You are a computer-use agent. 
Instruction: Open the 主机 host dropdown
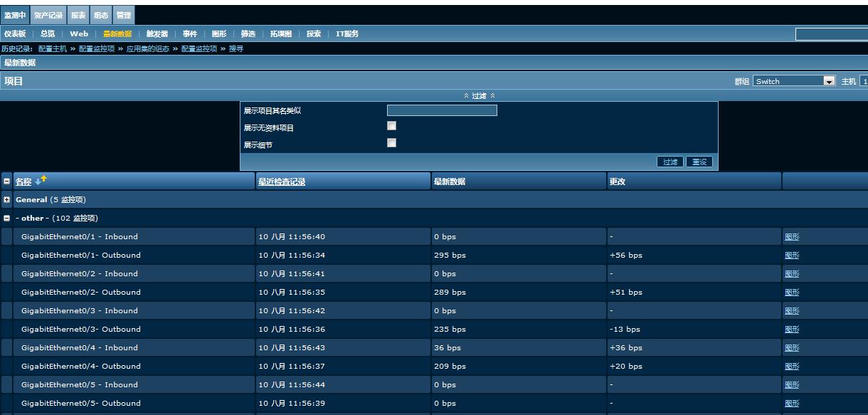(864, 81)
